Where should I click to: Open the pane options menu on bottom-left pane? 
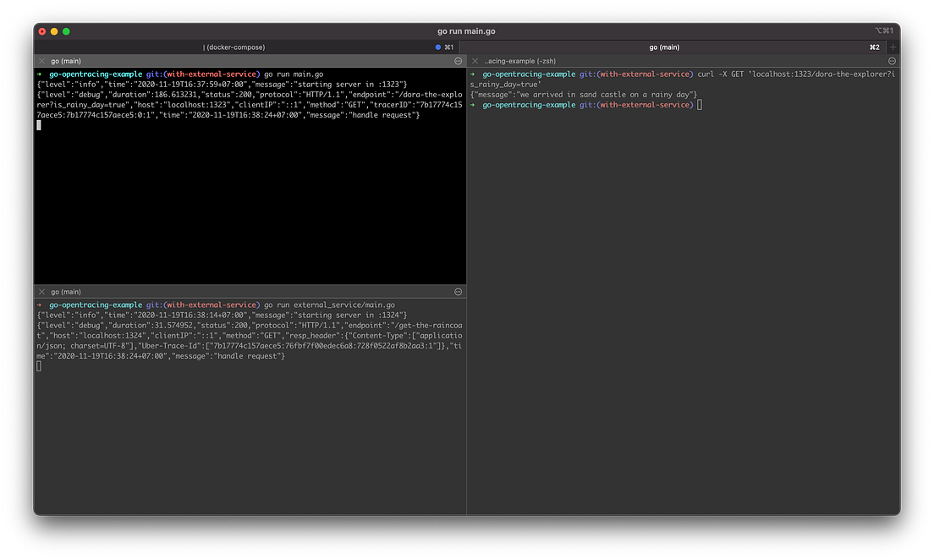458,291
